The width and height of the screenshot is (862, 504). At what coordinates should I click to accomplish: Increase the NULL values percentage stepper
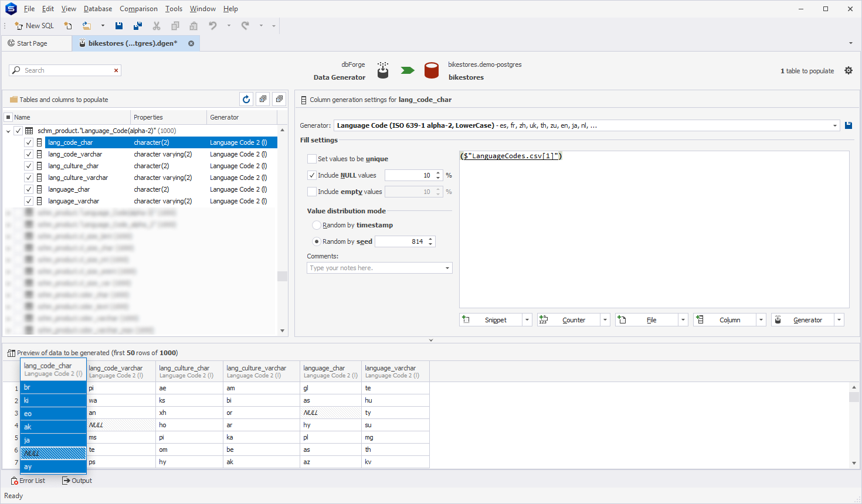(x=438, y=173)
